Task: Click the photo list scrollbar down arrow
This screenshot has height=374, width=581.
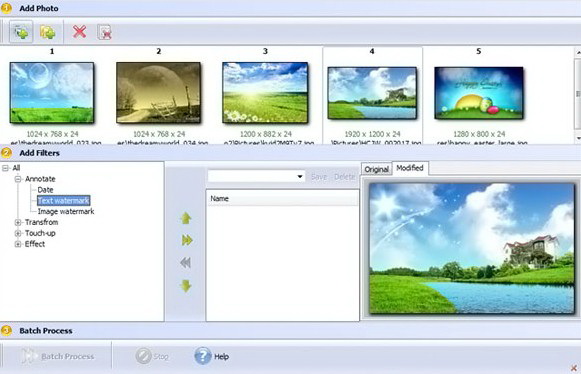Action: (578, 138)
